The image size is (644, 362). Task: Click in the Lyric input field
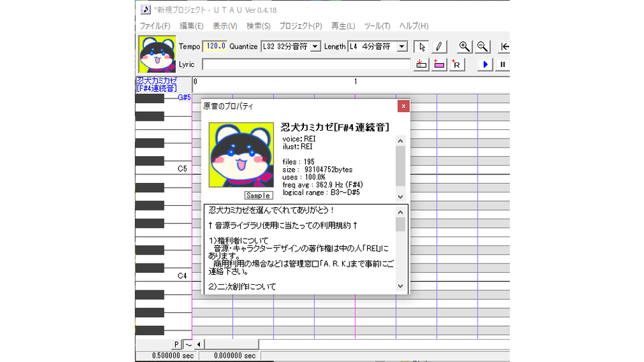click(x=306, y=64)
